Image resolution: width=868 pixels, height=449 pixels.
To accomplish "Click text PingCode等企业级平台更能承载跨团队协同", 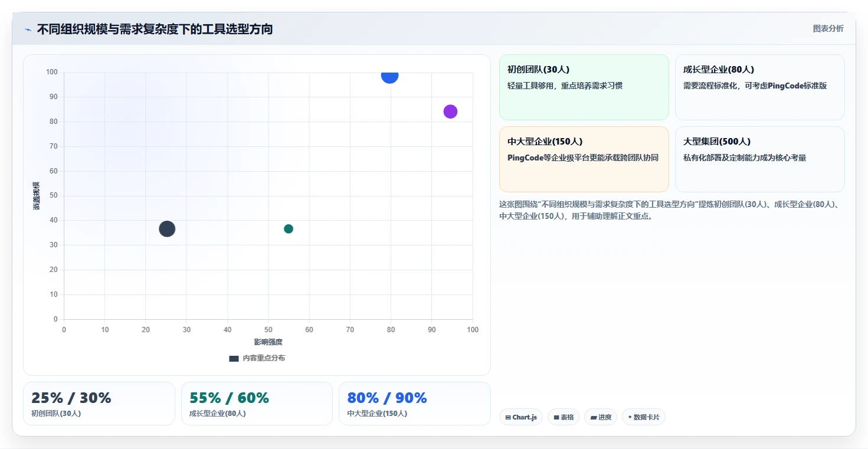I will click(x=583, y=158).
